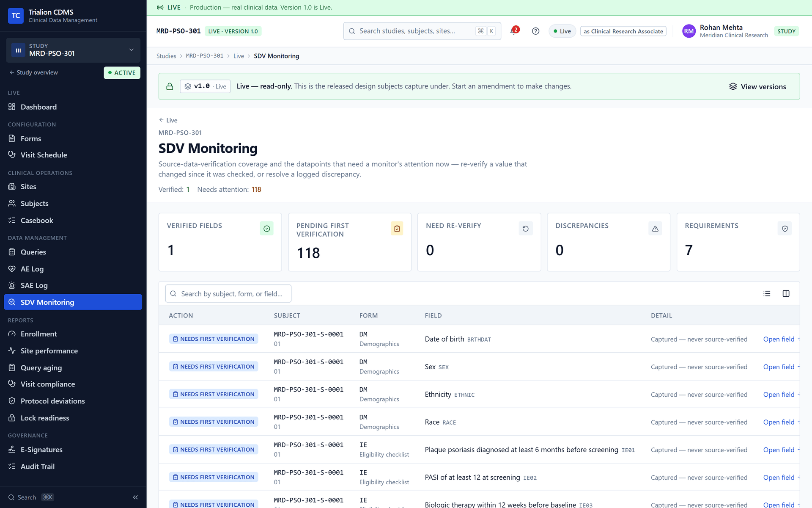Go back via the Live link

pyautogui.click(x=168, y=120)
